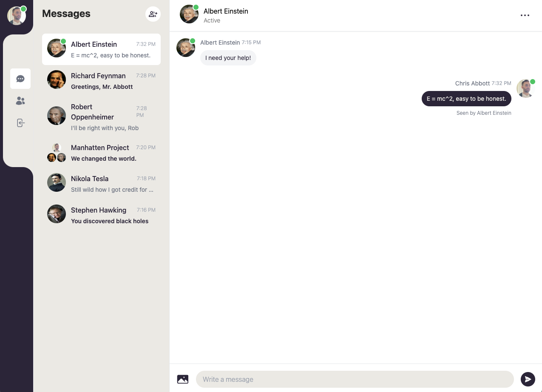This screenshot has height=392, width=542.
Task: Click the create group chat icon
Action: point(153,14)
